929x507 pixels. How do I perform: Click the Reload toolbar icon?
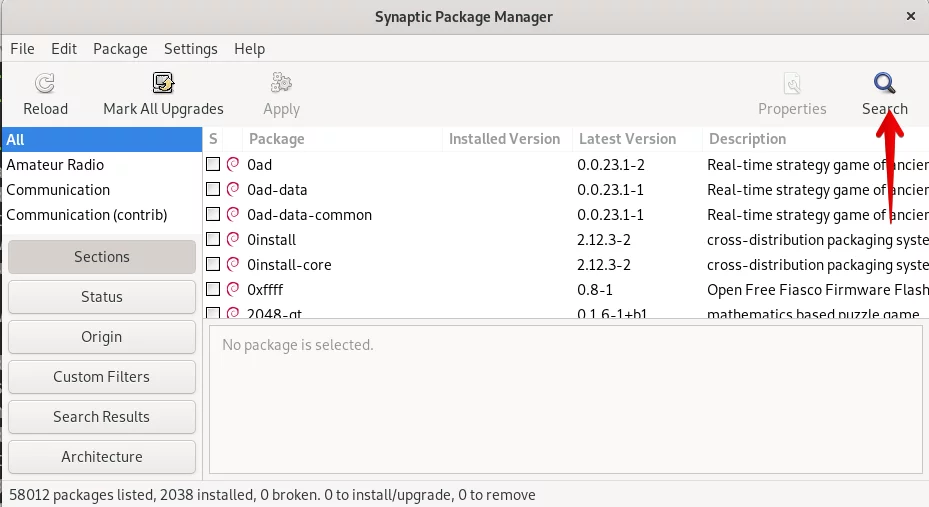45,84
